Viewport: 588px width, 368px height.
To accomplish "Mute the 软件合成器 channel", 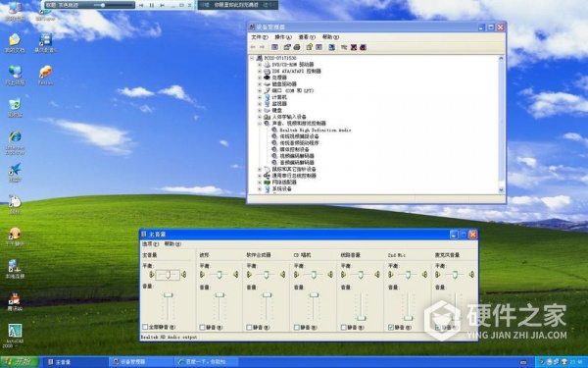I will coord(249,327).
